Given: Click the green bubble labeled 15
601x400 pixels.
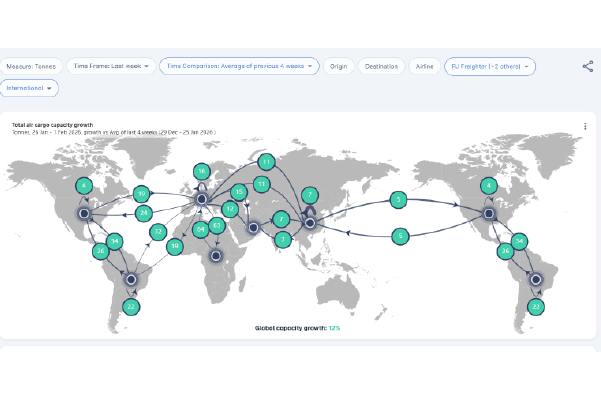Looking at the screenshot, I should pyautogui.click(x=238, y=191).
